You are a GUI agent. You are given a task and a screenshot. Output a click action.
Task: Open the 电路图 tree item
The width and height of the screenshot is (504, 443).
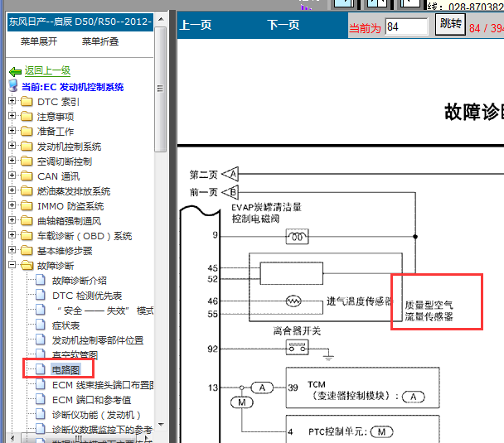tap(65, 370)
